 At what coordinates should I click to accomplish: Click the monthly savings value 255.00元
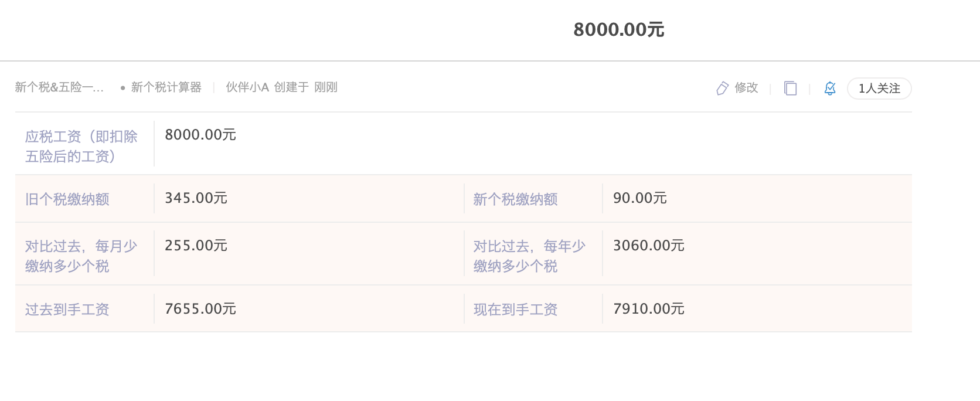196,246
